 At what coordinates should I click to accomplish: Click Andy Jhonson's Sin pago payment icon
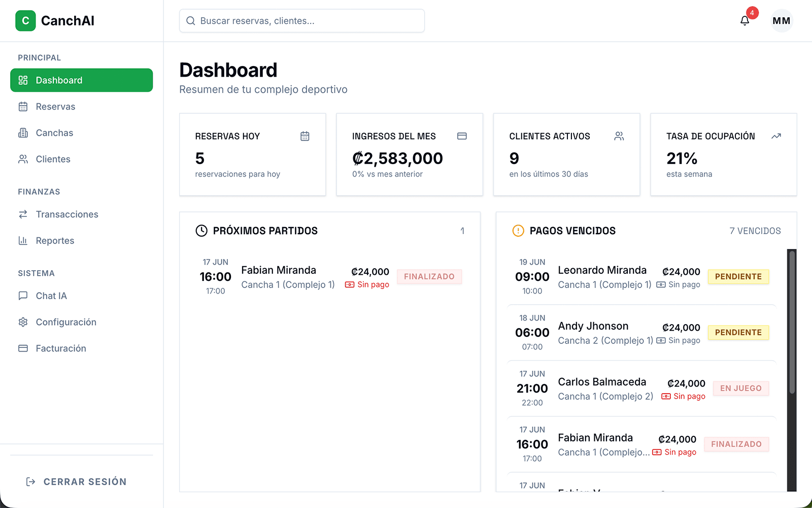click(661, 340)
